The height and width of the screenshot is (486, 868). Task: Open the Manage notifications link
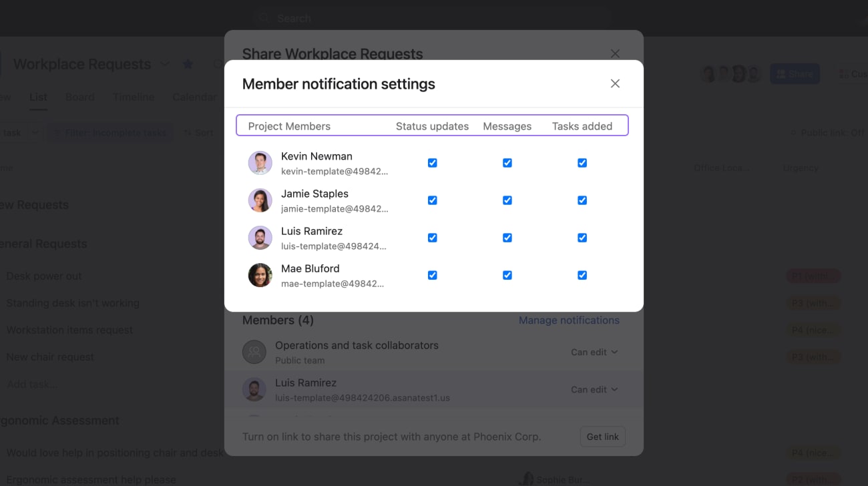(569, 320)
